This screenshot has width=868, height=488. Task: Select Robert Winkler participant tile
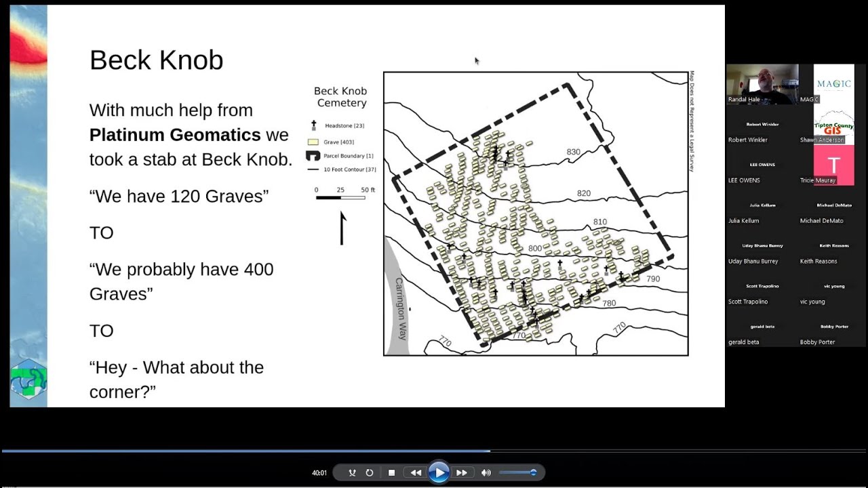click(762, 125)
